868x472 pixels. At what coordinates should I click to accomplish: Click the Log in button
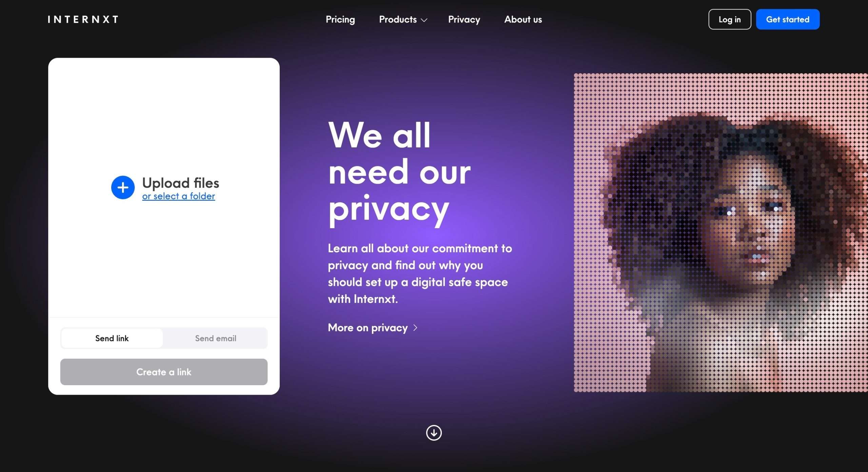(x=730, y=19)
